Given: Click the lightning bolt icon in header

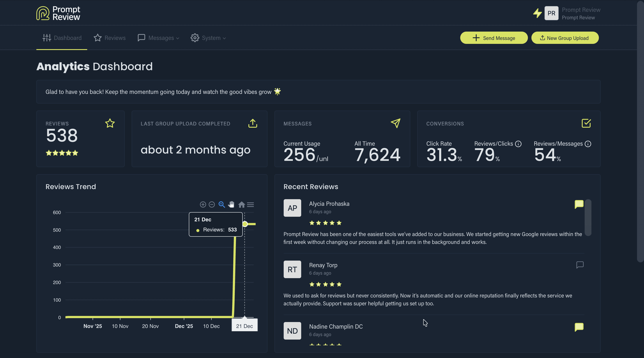Looking at the screenshot, I should coord(537,13).
